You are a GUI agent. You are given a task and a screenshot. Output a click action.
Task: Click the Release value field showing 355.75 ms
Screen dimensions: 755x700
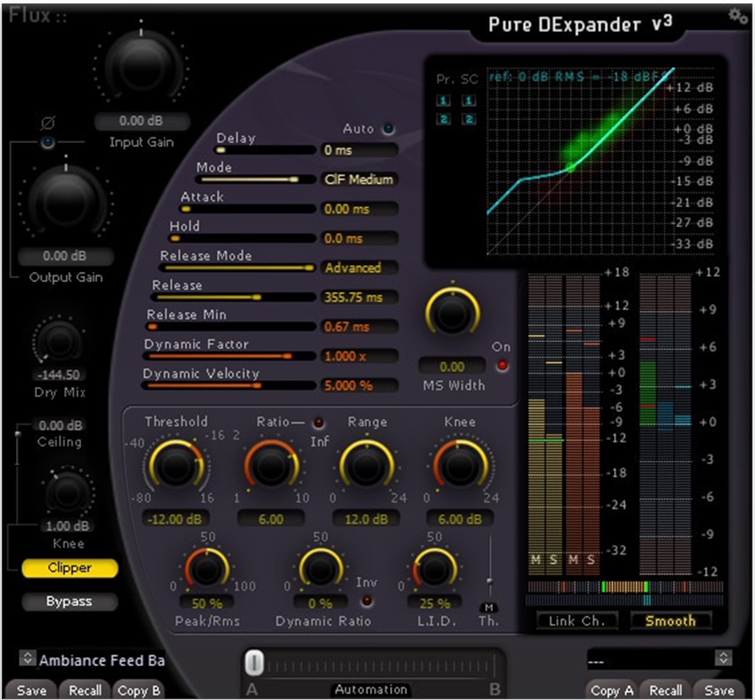(360, 297)
